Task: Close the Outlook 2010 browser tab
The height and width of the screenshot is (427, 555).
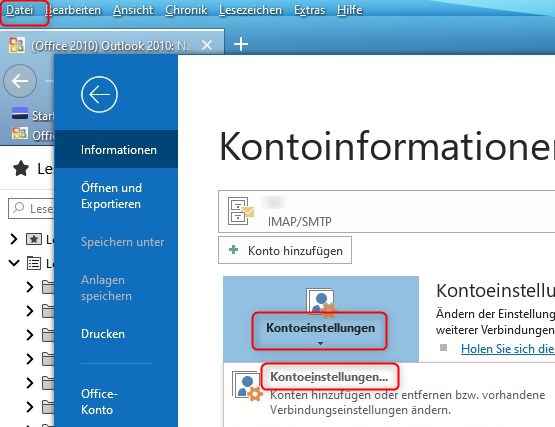Action: click(207, 45)
